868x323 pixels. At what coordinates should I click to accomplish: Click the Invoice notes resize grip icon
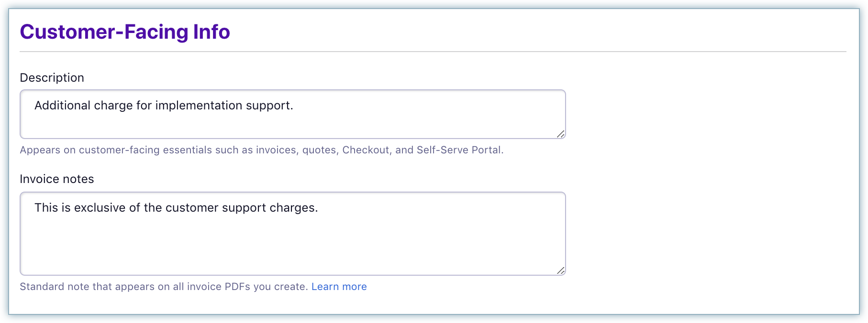(x=560, y=270)
